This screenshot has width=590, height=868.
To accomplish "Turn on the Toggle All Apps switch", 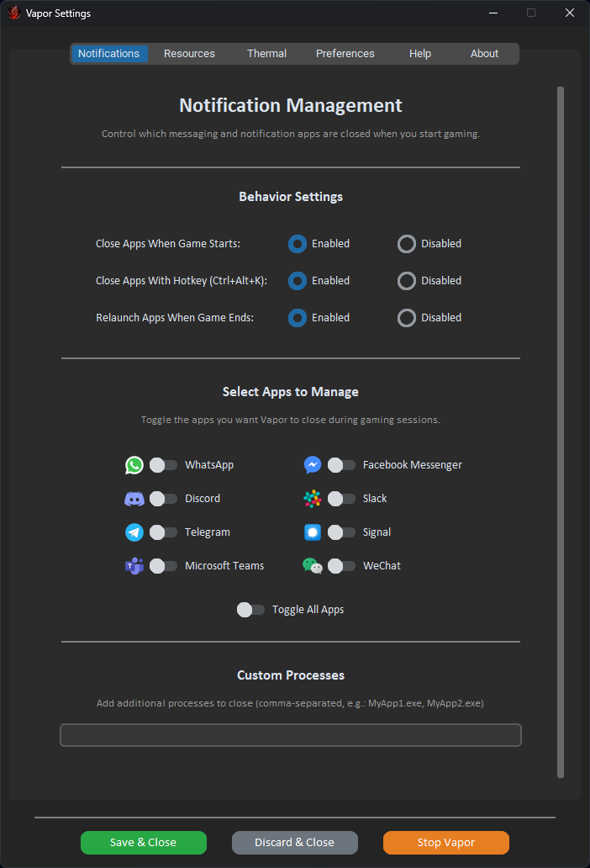I will [250, 609].
